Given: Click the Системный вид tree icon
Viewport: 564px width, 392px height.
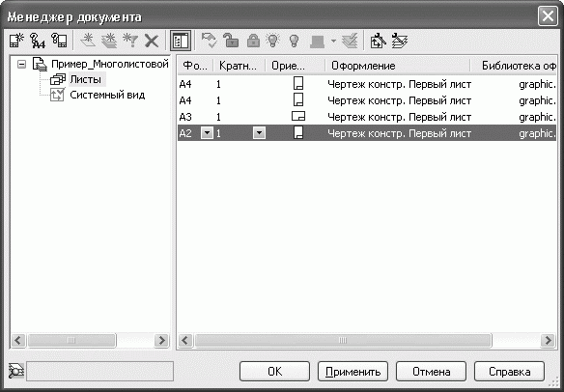Looking at the screenshot, I should coord(57,95).
